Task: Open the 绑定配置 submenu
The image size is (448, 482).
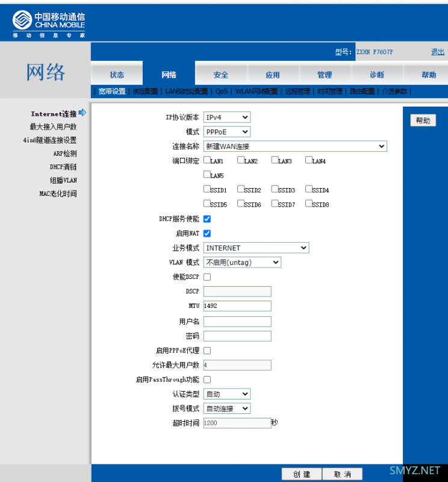Action: pos(145,92)
